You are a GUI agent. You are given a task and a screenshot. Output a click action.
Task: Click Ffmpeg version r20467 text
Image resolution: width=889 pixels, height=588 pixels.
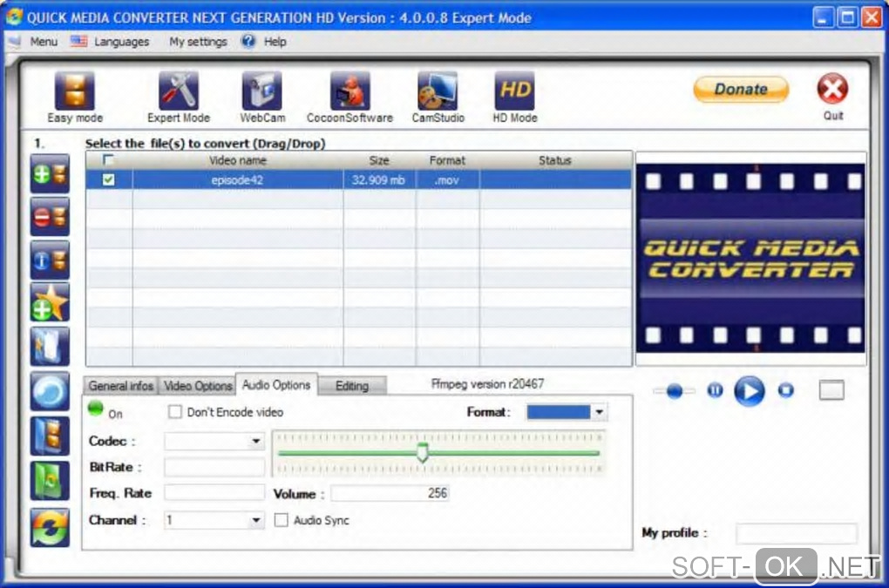487,384
